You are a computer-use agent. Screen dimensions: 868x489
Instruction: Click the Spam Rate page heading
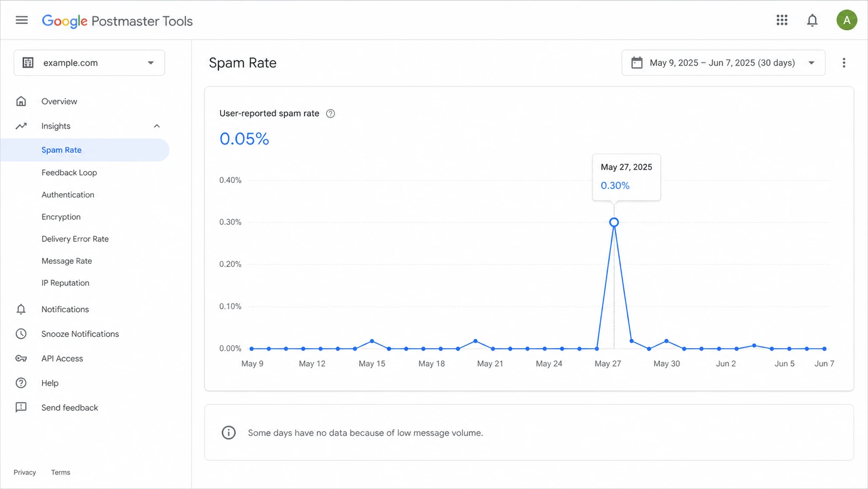point(242,63)
